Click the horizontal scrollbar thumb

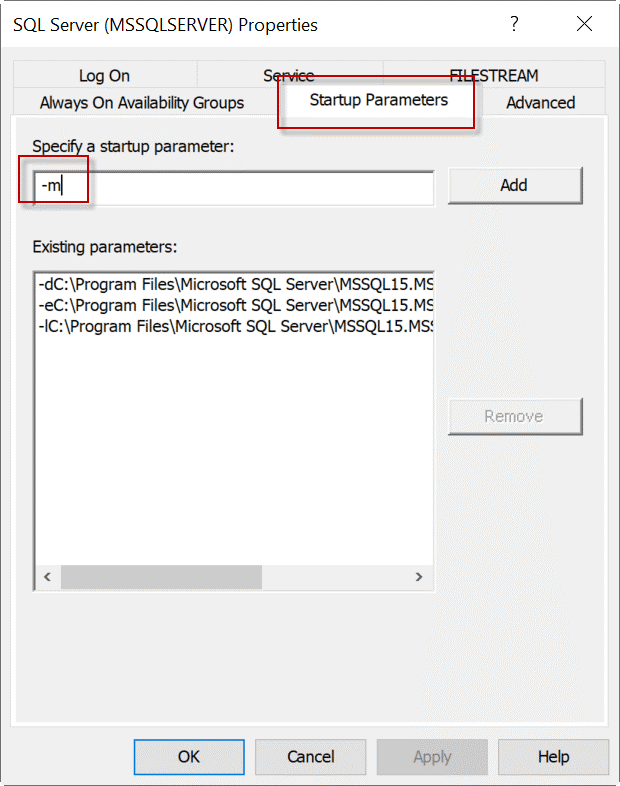tap(161, 577)
